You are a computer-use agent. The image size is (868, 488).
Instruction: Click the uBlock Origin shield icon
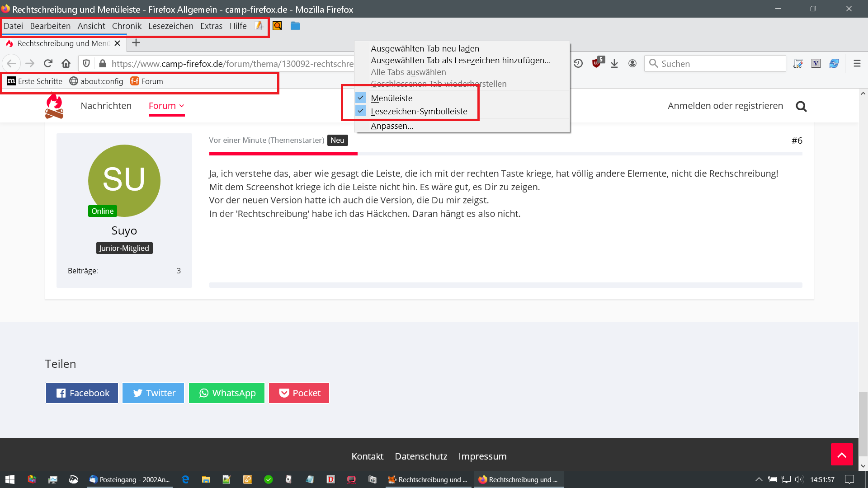(x=597, y=64)
